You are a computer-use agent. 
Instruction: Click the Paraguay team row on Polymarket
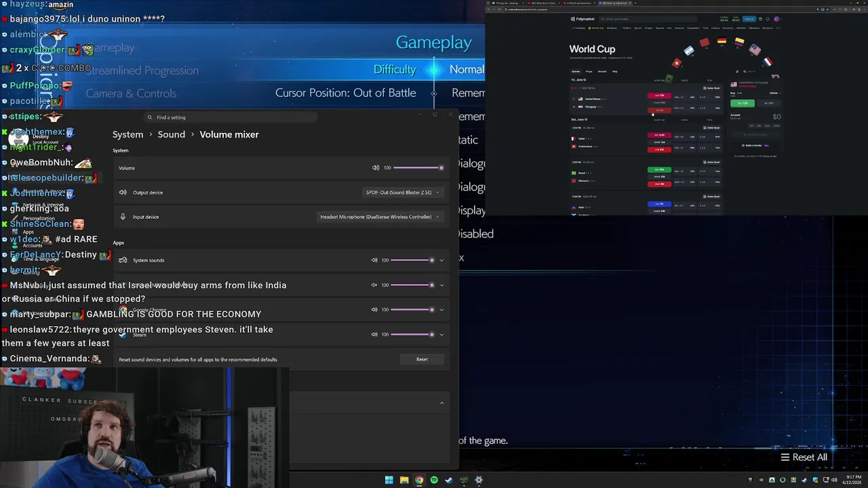pos(590,106)
